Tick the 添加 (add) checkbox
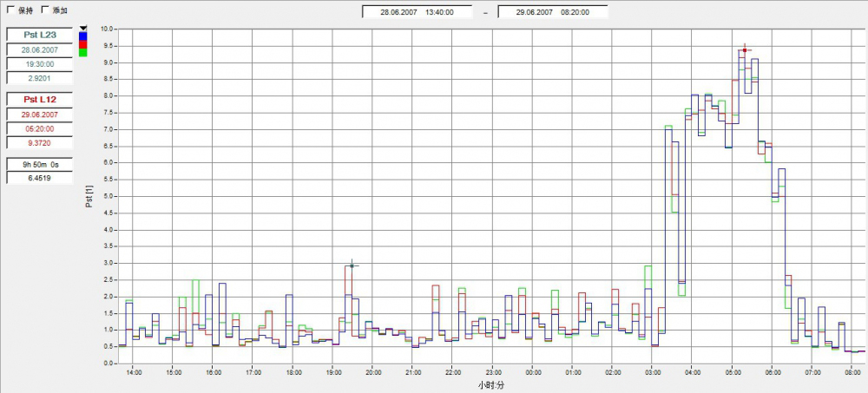The width and height of the screenshot is (868, 393). pos(45,10)
